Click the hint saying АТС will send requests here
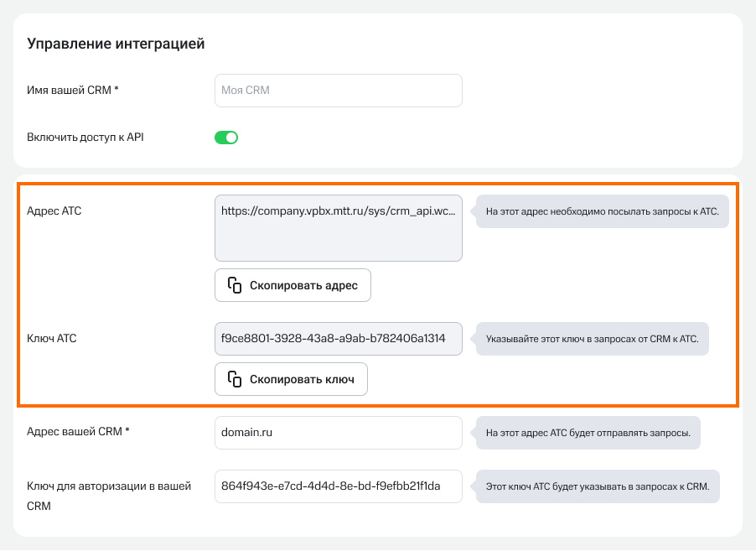The height and width of the screenshot is (551, 756). (588, 434)
